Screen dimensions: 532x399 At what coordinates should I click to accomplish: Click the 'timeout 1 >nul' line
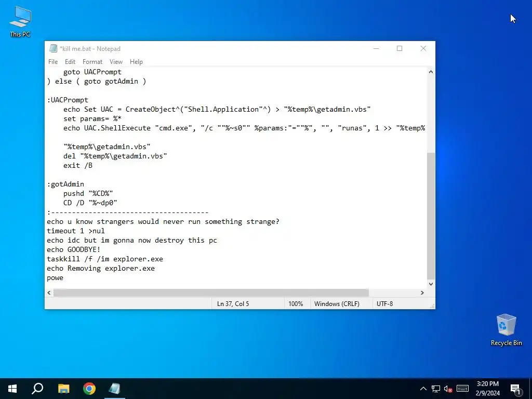click(76, 231)
